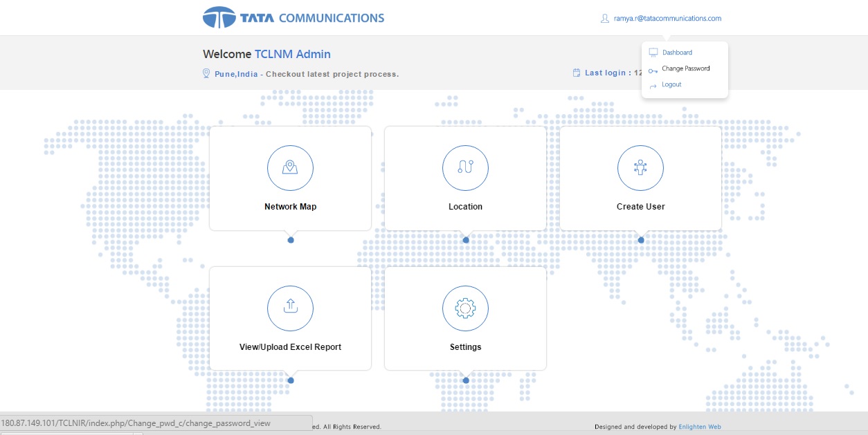Choose Change Password in the dropdown menu
Image resolution: width=868 pixels, height=435 pixels.
point(685,68)
